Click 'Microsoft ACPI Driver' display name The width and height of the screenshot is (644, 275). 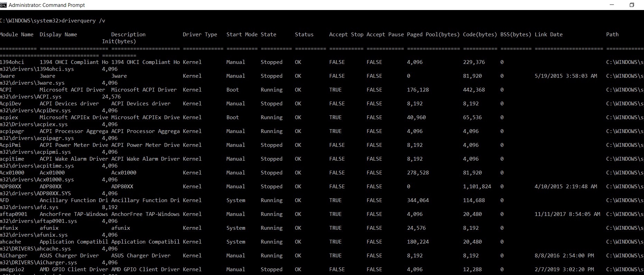click(72, 90)
